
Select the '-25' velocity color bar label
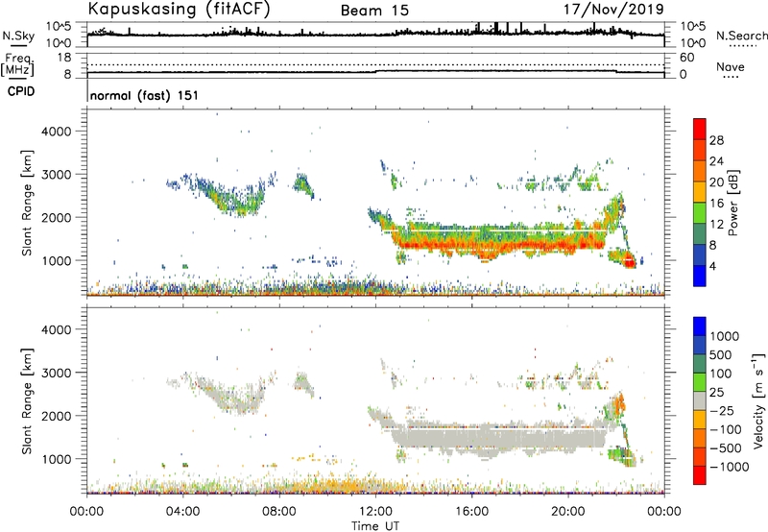pos(722,411)
